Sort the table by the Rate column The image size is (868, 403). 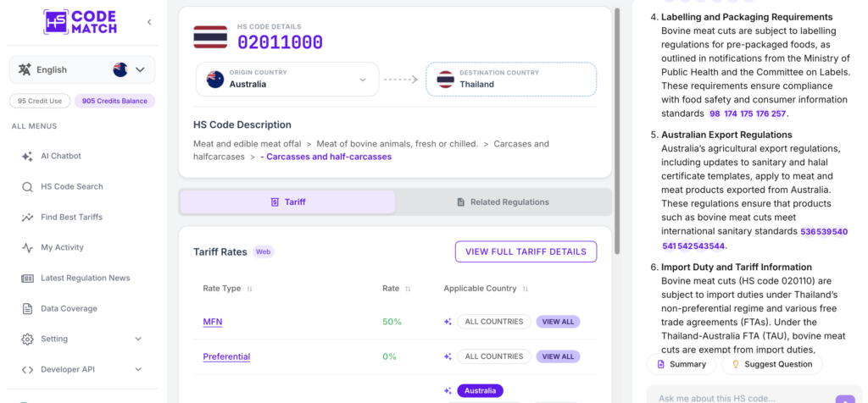point(408,289)
